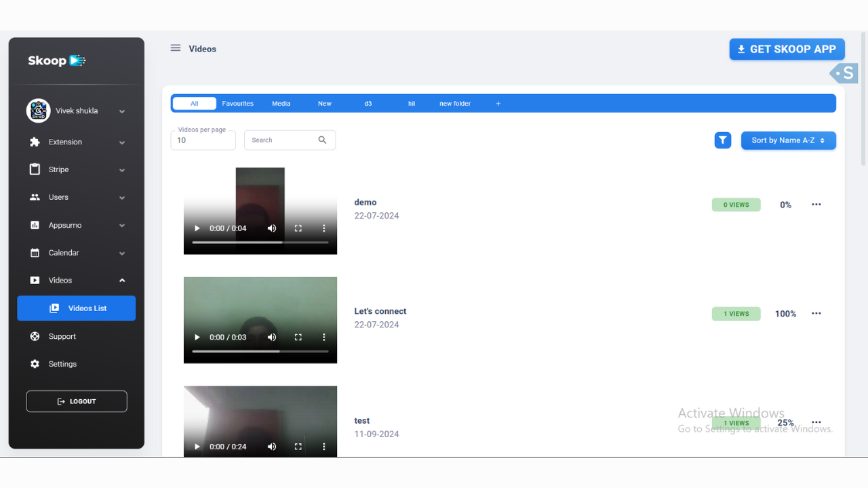Click the filter funnel icon
This screenshot has height=488, width=868.
point(723,140)
